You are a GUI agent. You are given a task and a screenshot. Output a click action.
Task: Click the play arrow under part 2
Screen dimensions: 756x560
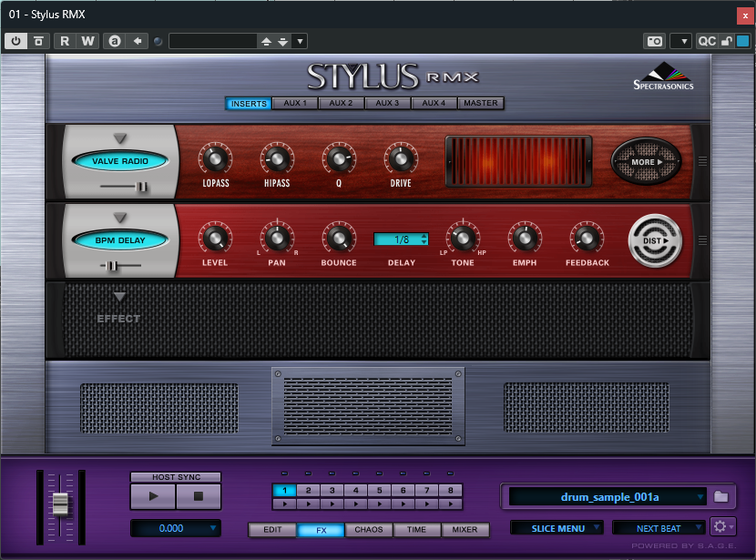point(309,504)
